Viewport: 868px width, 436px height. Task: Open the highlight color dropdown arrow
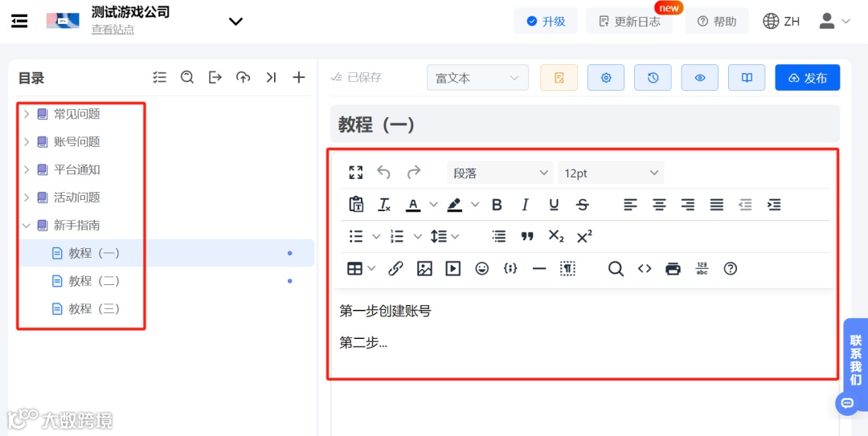[x=475, y=205]
